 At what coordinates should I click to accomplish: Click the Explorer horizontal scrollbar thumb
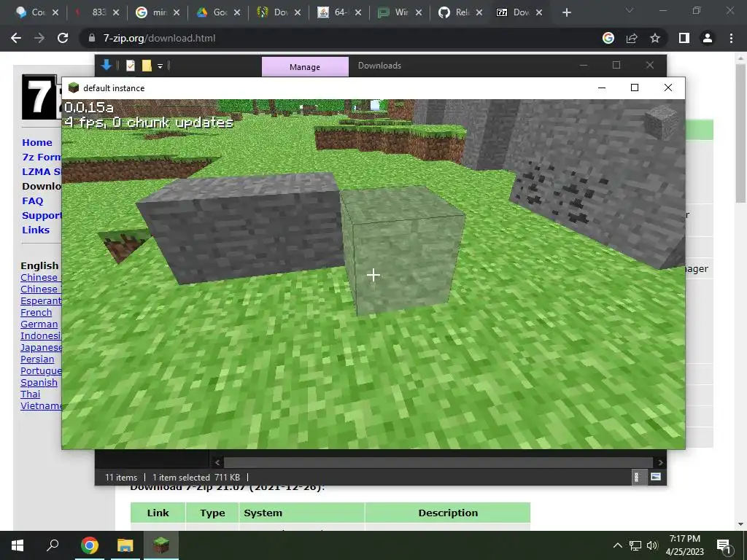438,462
